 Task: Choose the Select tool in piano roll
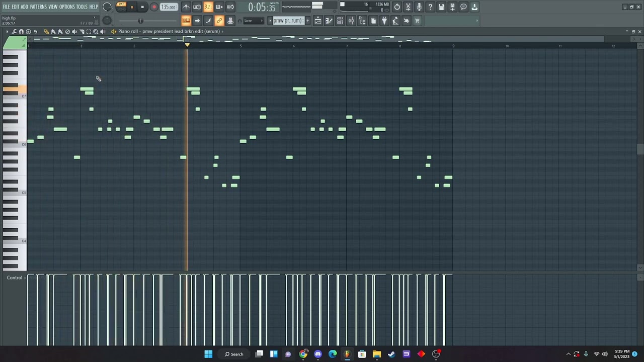coord(89,31)
